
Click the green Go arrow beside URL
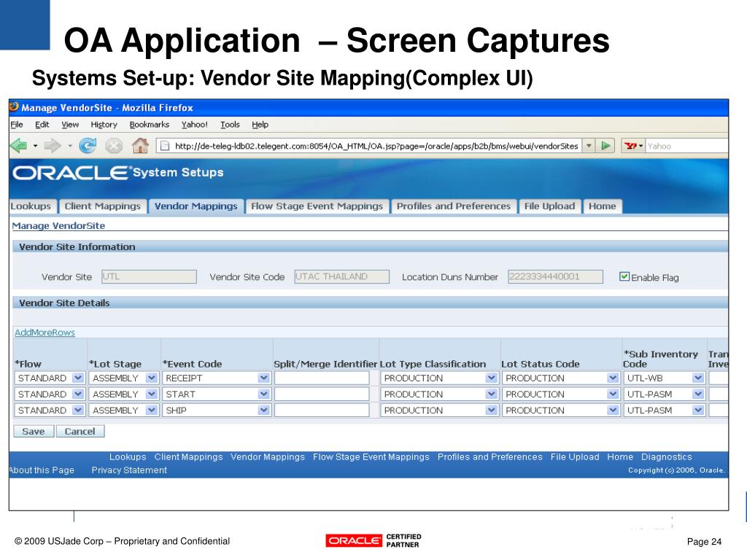(x=605, y=146)
